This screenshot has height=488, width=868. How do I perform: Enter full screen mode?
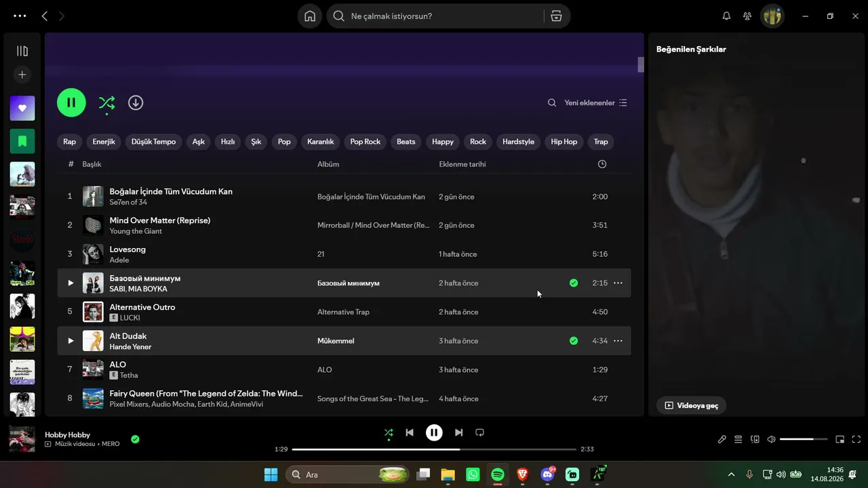(x=856, y=439)
